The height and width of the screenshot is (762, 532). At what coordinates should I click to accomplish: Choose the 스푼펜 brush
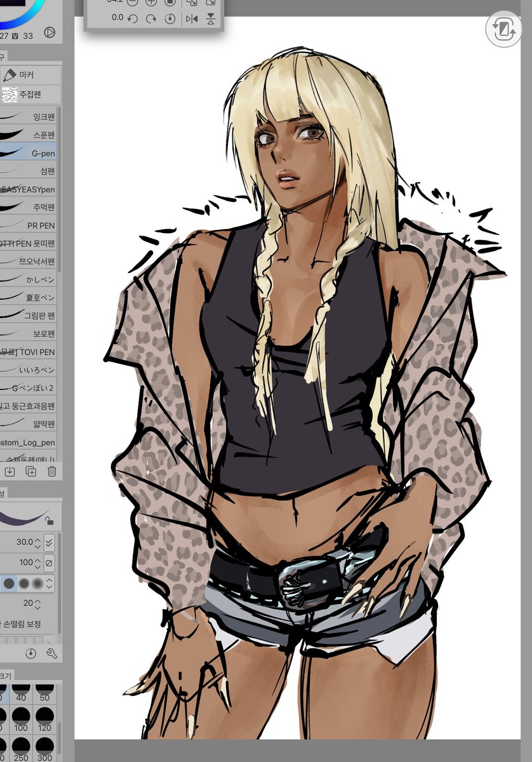tap(28, 135)
